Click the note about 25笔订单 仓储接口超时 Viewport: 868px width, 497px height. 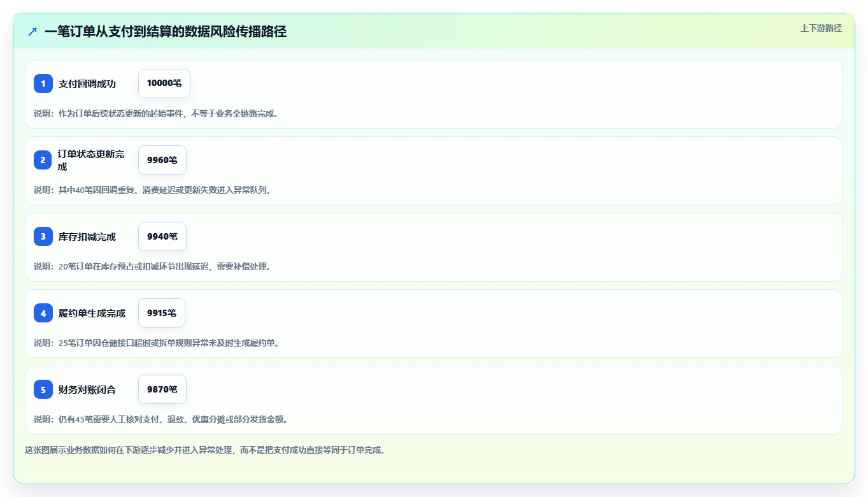159,343
